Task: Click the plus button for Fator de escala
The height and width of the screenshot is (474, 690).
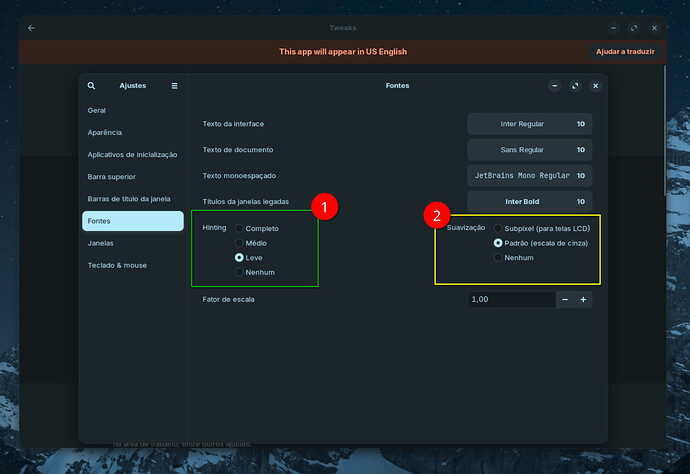Action: tap(583, 299)
